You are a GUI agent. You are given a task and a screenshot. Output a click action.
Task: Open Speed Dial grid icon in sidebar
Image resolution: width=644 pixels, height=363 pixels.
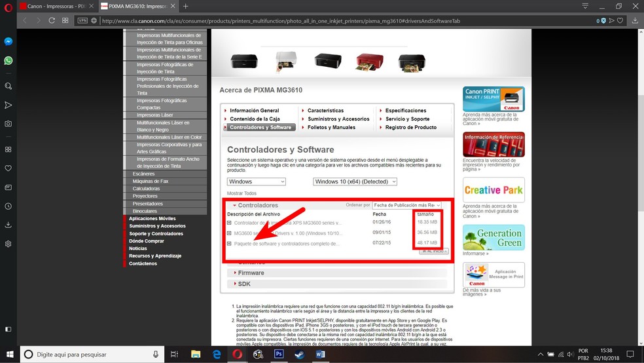point(9,149)
